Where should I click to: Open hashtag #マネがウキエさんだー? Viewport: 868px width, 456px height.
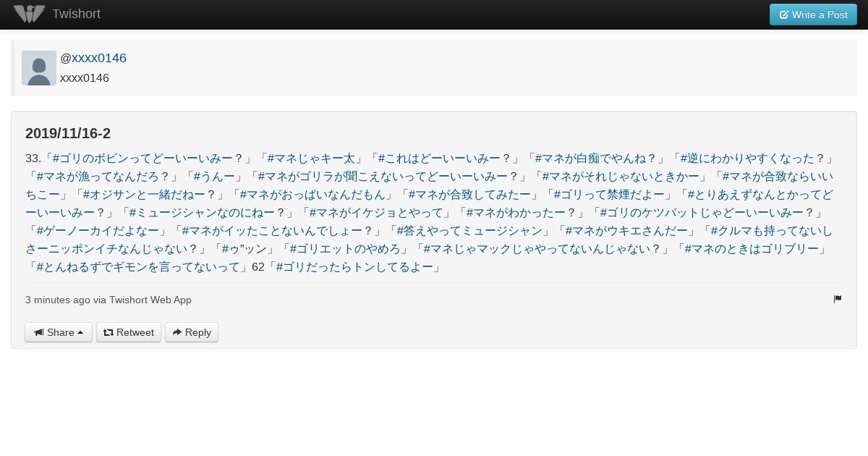click(x=626, y=230)
